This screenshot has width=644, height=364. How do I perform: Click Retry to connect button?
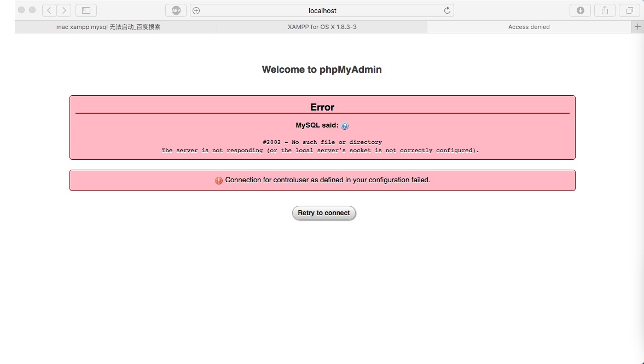pyautogui.click(x=324, y=213)
